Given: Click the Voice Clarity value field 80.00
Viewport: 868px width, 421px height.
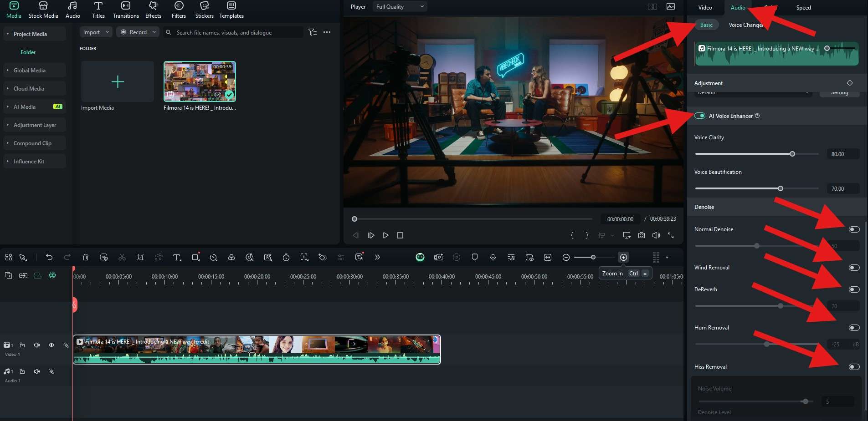Looking at the screenshot, I should pyautogui.click(x=843, y=154).
